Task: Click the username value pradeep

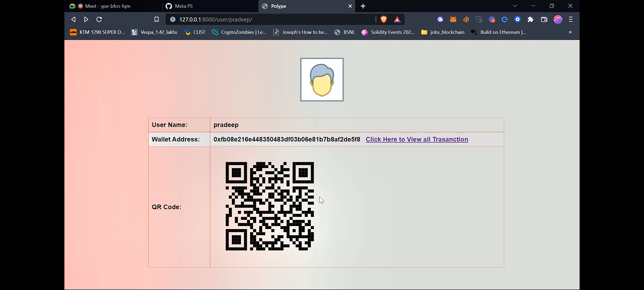Action: [226, 125]
